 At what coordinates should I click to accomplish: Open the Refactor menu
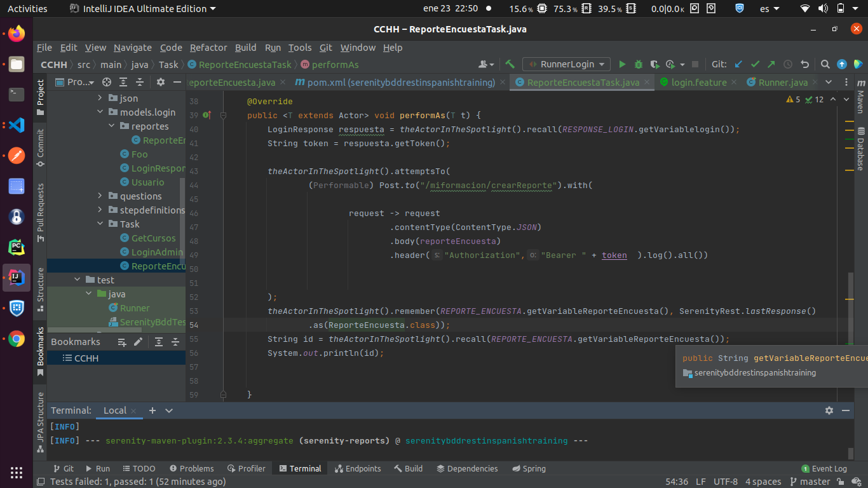208,48
